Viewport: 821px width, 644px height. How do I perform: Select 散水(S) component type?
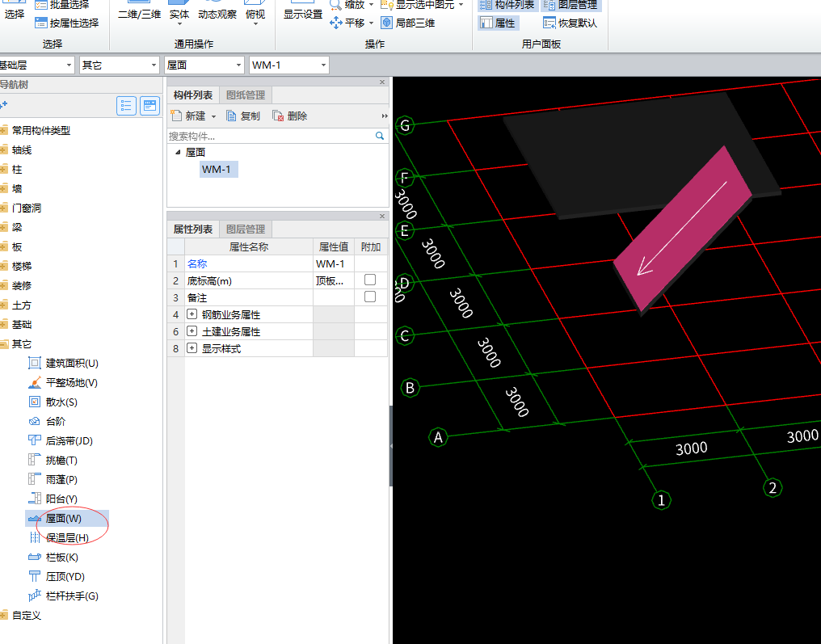(53, 402)
